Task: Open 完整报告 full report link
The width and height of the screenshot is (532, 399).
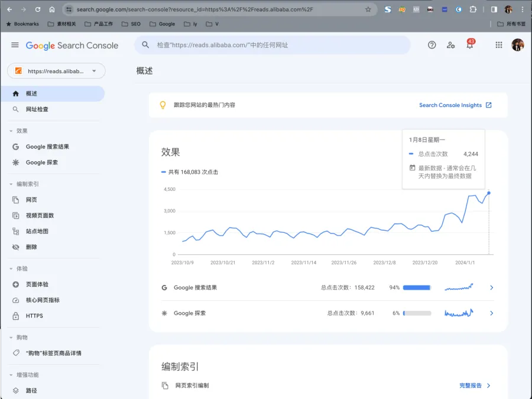Action: tap(475, 385)
